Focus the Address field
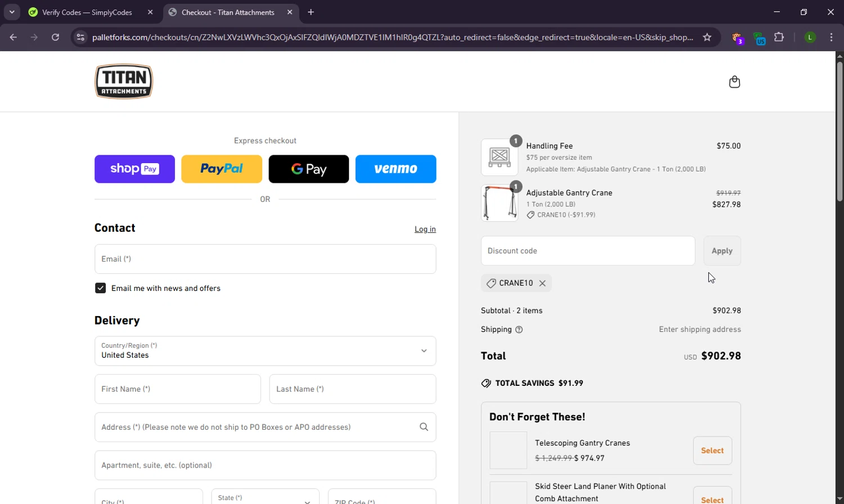This screenshot has height=504, width=844. 265,427
